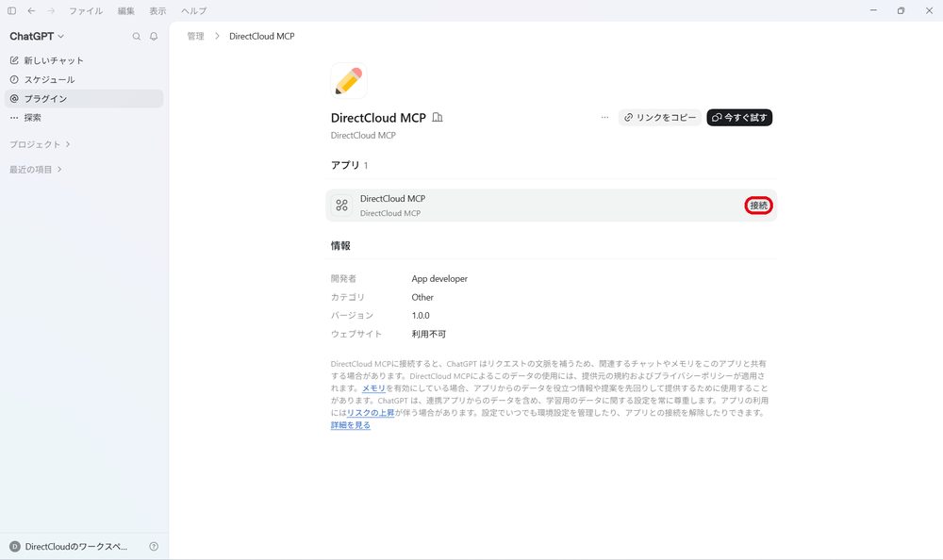Viewport: 943px width, 560px height.
Task: Click the App developer value
Action: pos(439,278)
